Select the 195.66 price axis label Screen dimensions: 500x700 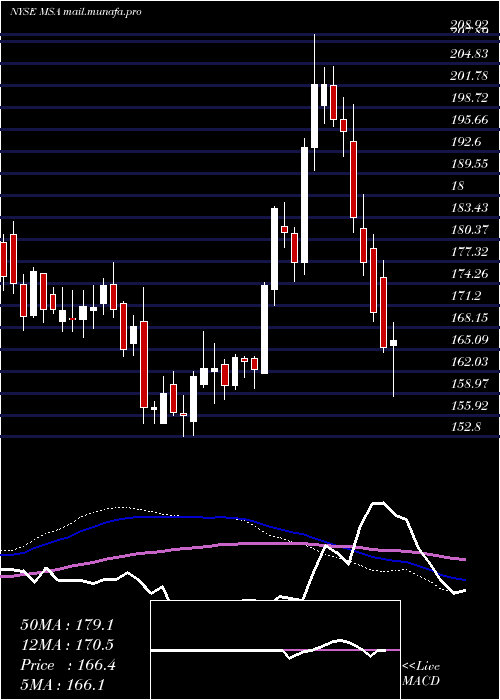(x=469, y=120)
